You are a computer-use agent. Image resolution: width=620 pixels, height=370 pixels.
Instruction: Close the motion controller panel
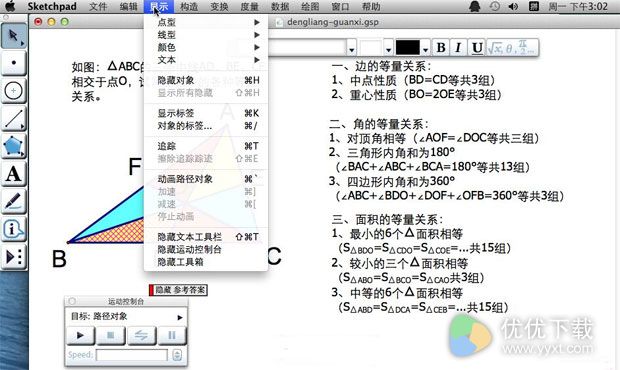point(72,301)
